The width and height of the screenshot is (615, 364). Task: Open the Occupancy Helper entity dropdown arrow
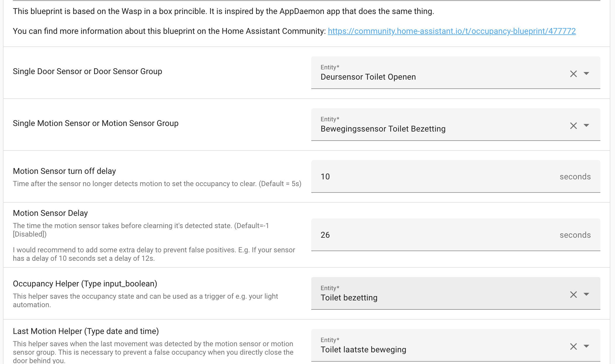(586, 294)
